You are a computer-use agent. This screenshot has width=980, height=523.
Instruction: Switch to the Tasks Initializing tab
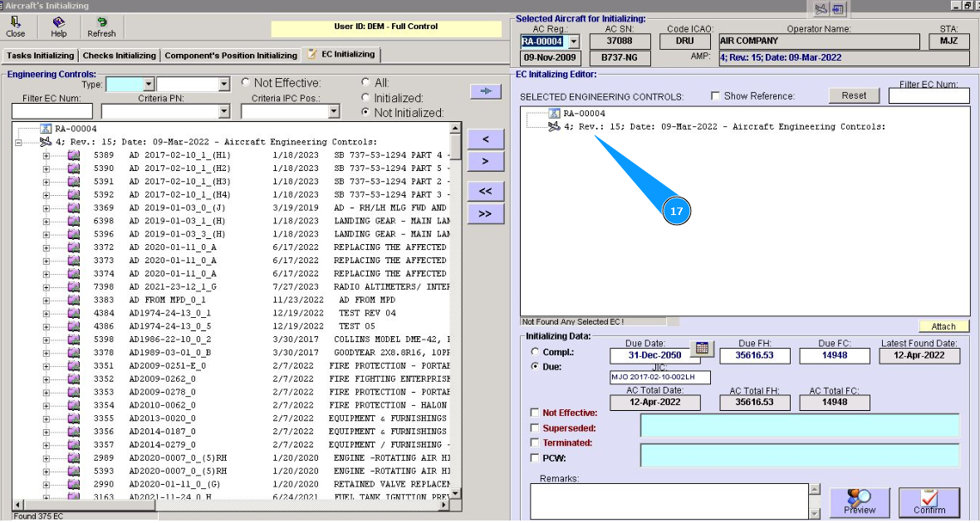[x=41, y=56]
